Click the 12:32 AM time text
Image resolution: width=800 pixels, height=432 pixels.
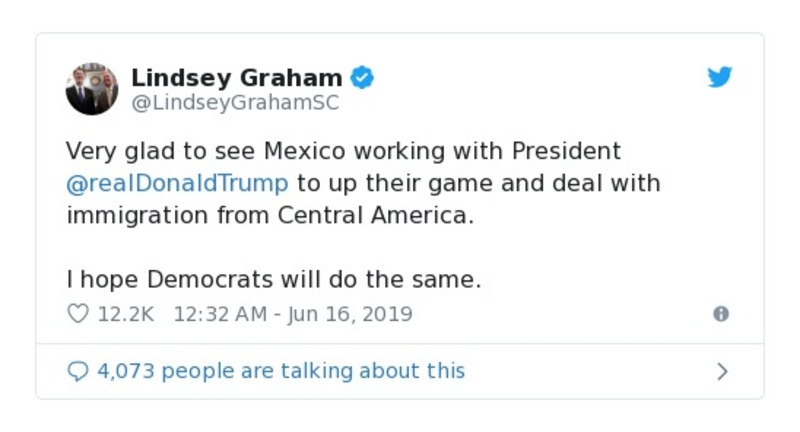pos(220,314)
